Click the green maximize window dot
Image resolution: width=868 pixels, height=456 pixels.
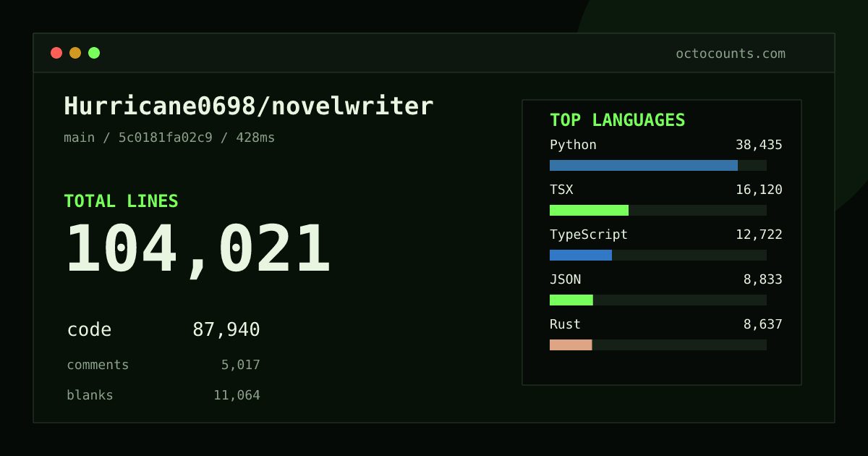point(94,53)
